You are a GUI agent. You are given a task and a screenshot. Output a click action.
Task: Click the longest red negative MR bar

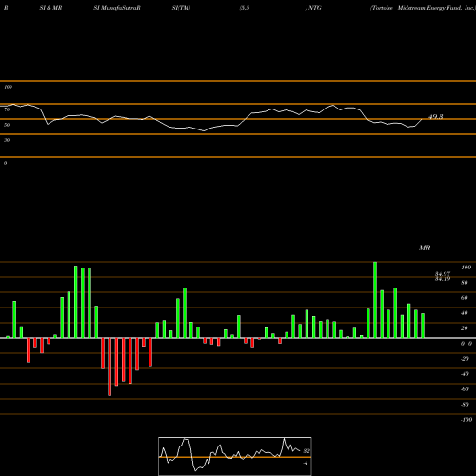pyautogui.click(x=109, y=367)
